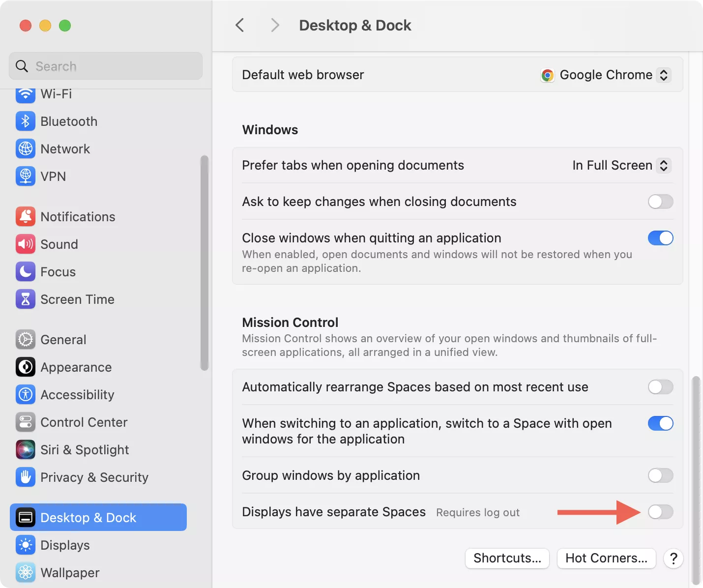Click the green fullscreen window button
Image resolution: width=703 pixels, height=588 pixels.
point(65,26)
